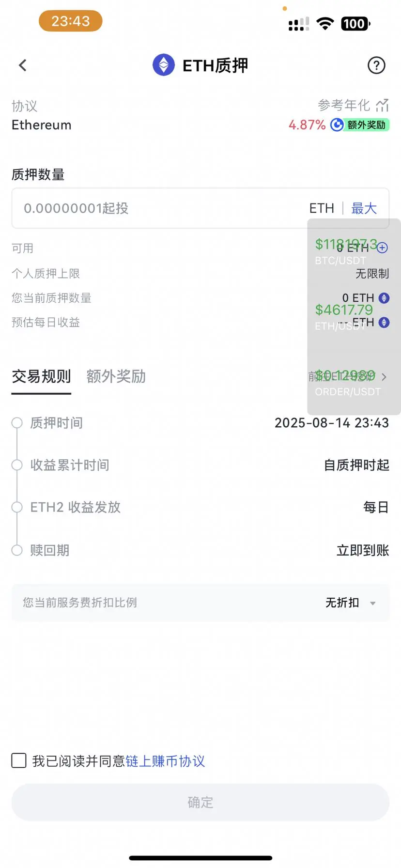Add funds with the plus icon beside 可用
This screenshot has width=401, height=868.
pyautogui.click(x=383, y=248)
